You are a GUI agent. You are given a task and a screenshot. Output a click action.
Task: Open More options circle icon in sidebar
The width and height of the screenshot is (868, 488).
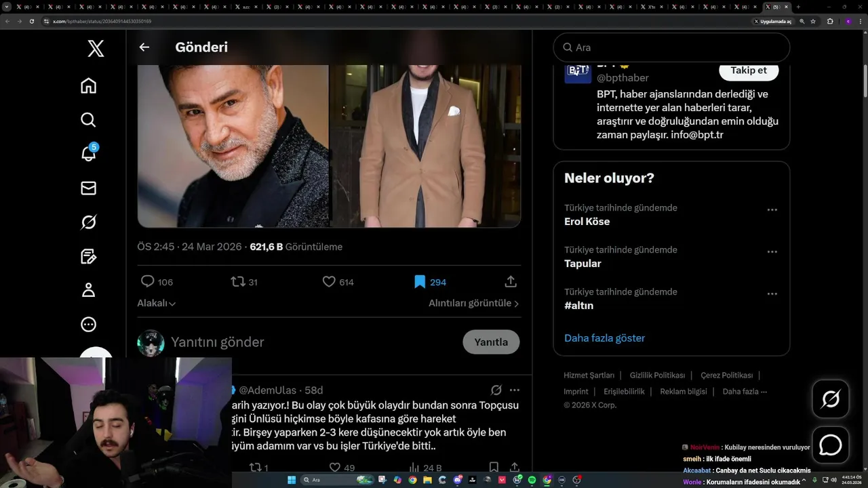click(88, 325)
